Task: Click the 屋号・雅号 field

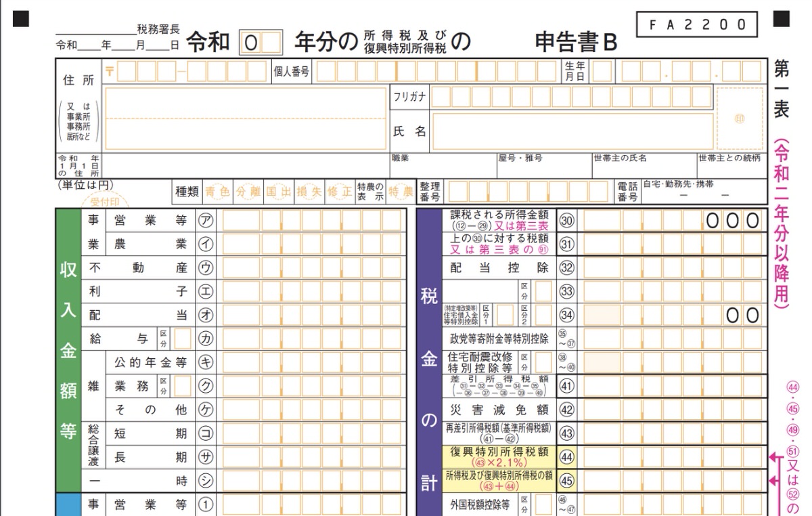Action: [544, 165]
